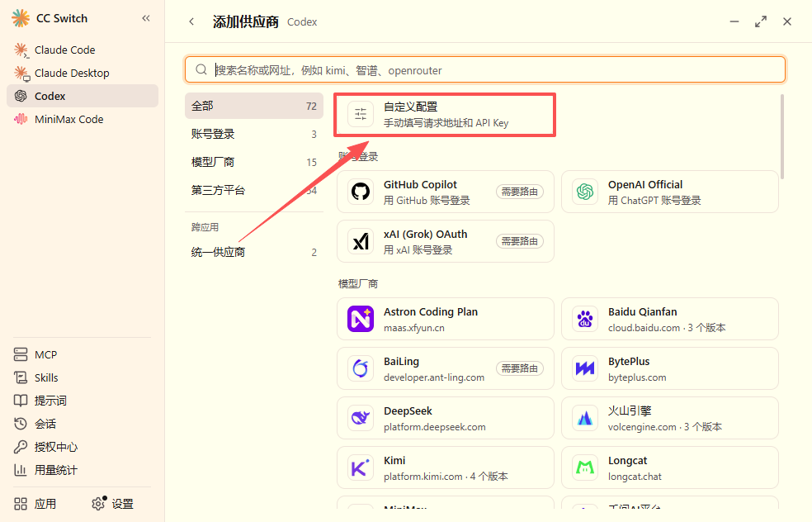Select the 模型厂商 category
The width and height of the screenshot is (812, 522).
[x=254, y=162]
